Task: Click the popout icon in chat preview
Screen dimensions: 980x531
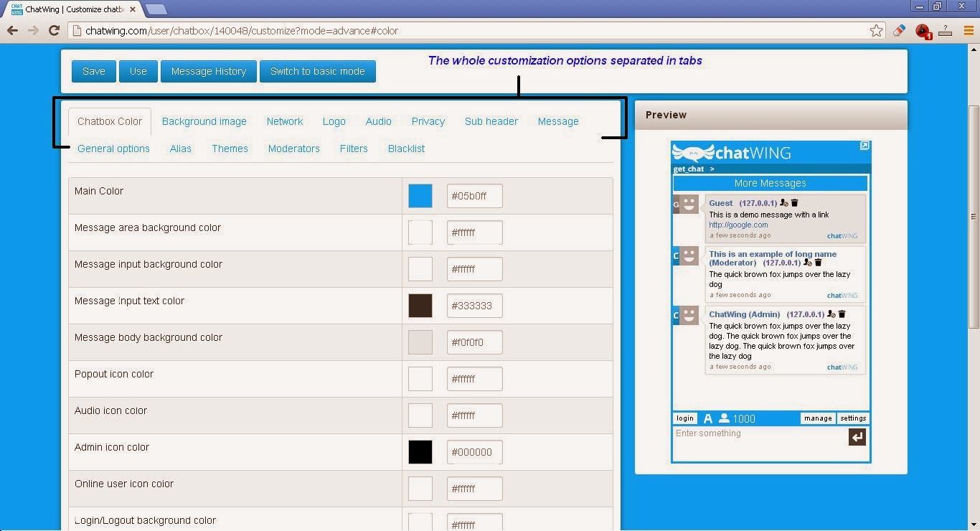Action: (x=864, y=146)
